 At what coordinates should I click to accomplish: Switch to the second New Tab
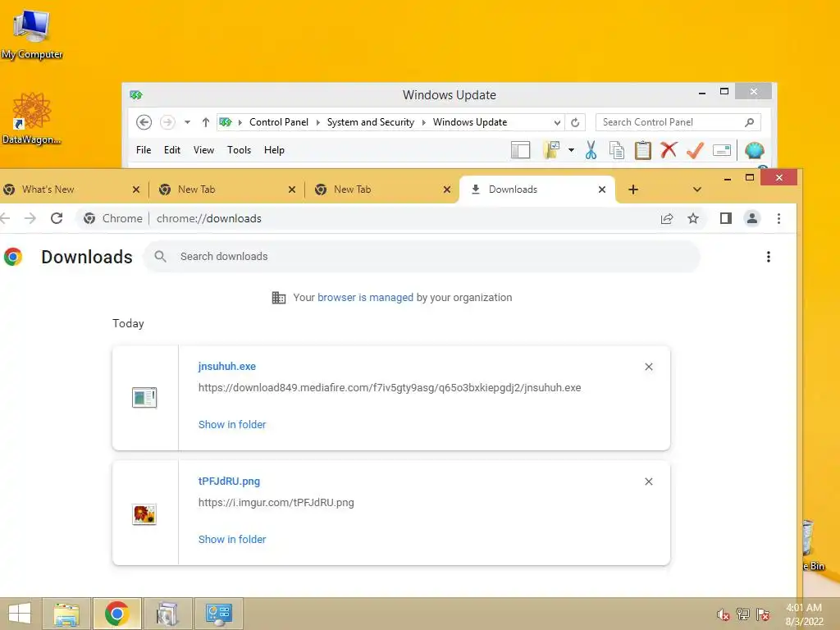coord(375,189)
